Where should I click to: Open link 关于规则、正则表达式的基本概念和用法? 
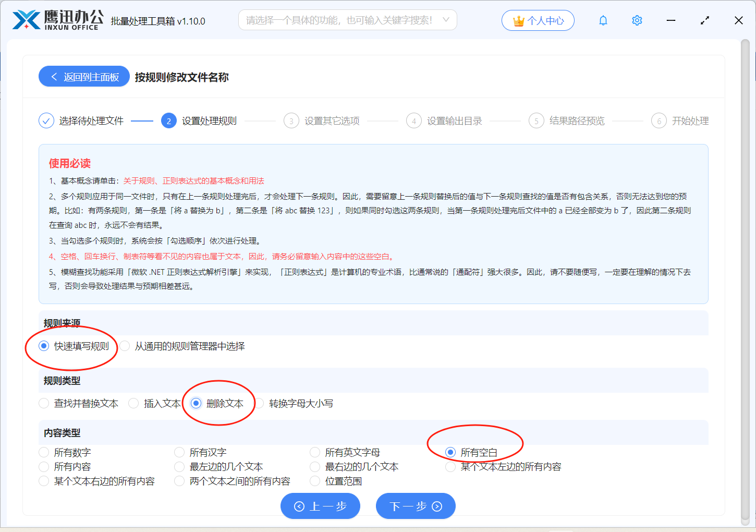(193, 181)
